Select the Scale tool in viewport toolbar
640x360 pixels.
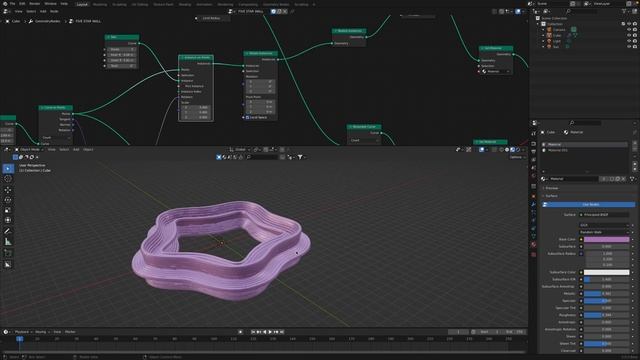[x=8, y=210]
